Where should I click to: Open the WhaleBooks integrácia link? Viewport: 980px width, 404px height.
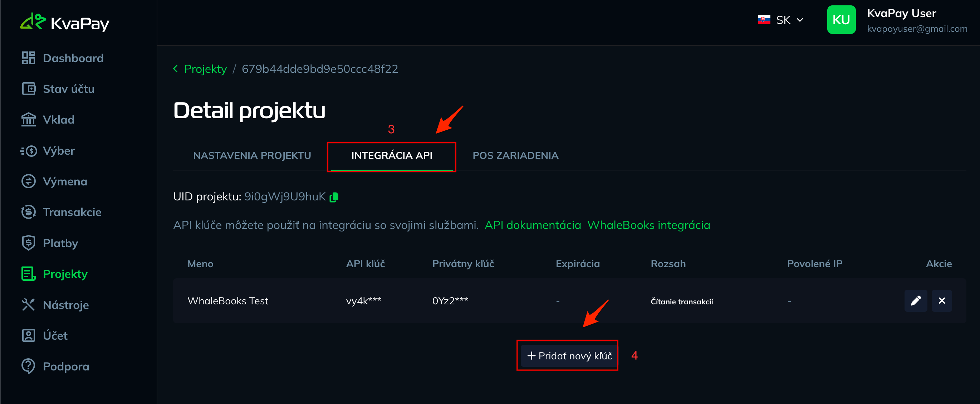pos(649,225)
